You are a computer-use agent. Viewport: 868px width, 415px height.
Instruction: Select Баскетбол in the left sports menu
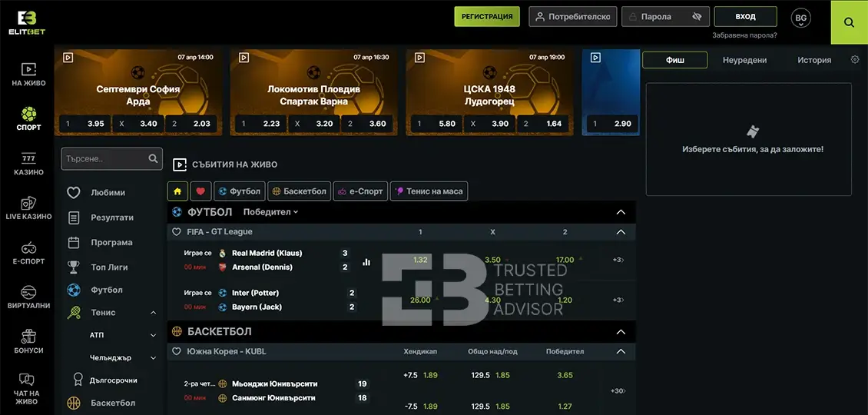[x=102, y=403]
